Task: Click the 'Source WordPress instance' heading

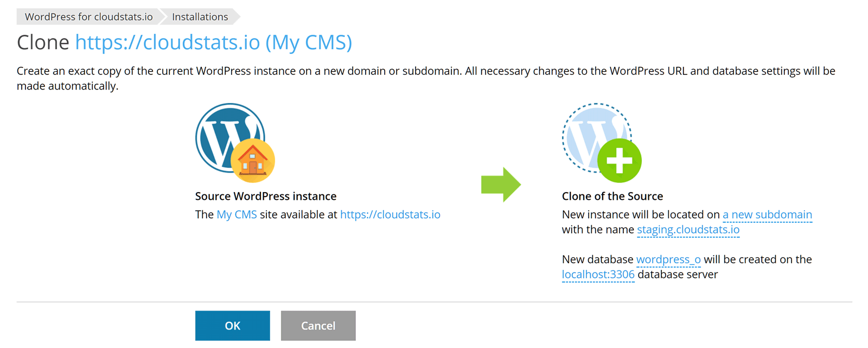Action: point(266,196)
